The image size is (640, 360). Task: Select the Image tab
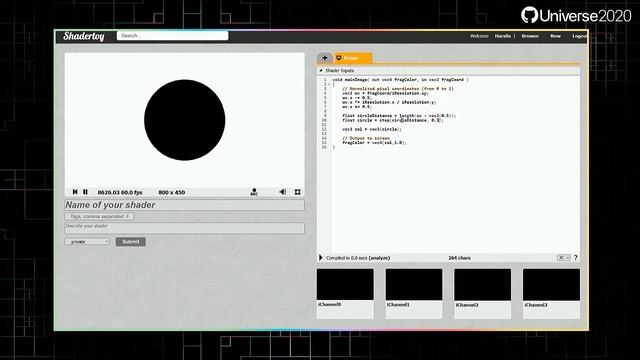(x=353, y=58)
